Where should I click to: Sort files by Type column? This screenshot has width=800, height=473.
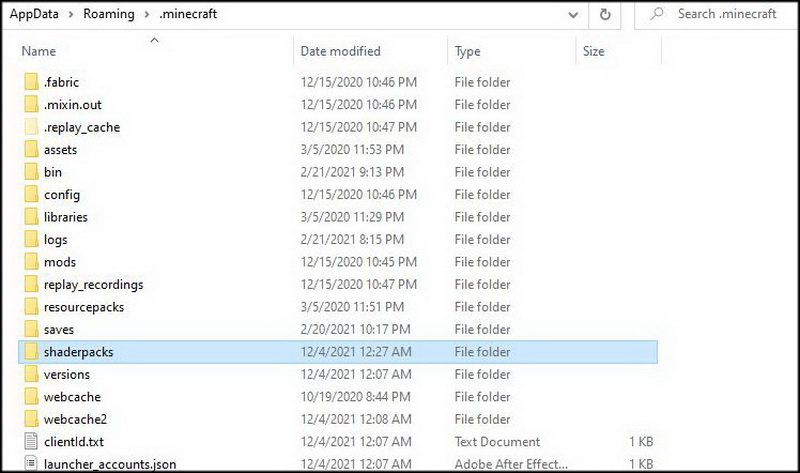[467, 51]
